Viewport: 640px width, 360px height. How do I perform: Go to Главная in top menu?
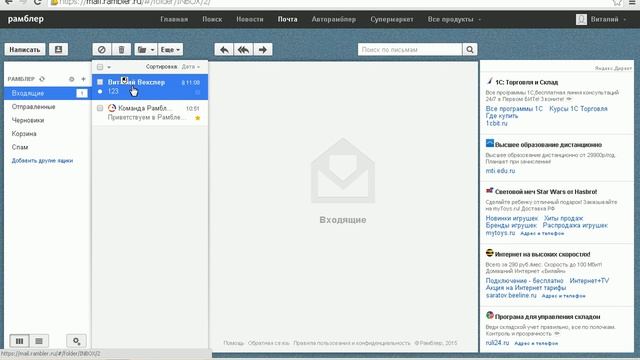click(174, 19)
